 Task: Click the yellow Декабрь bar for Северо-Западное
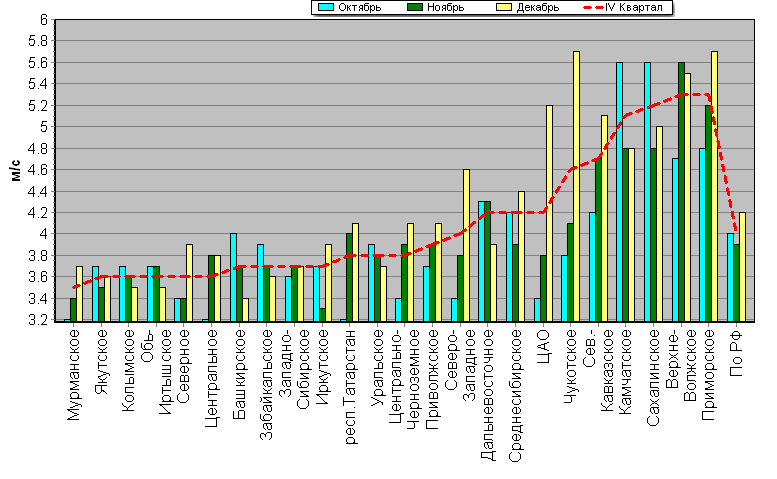point(466,245)
